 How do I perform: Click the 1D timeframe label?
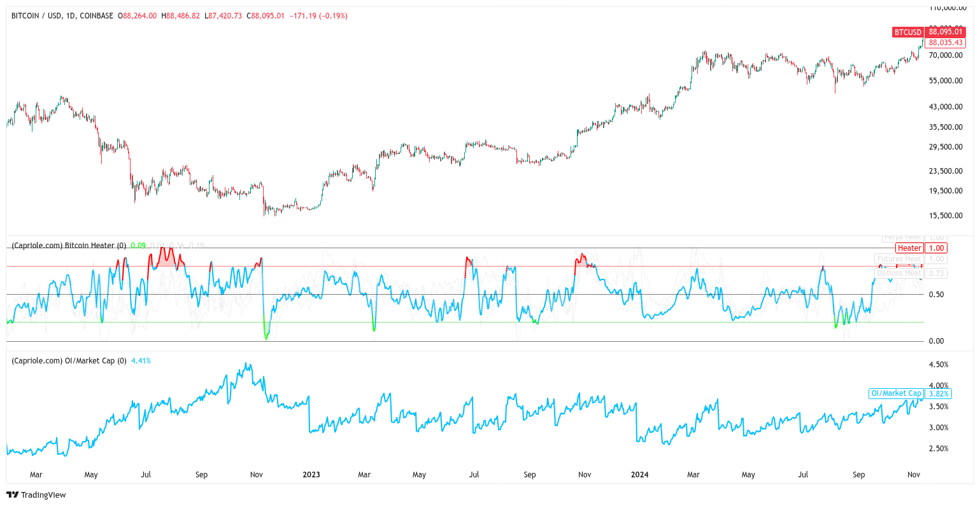point(69,16)
